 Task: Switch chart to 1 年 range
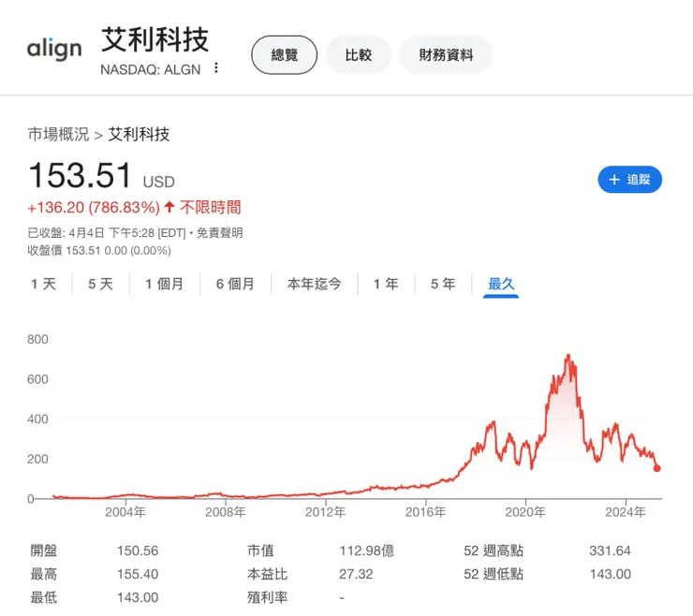click(386, 284)
